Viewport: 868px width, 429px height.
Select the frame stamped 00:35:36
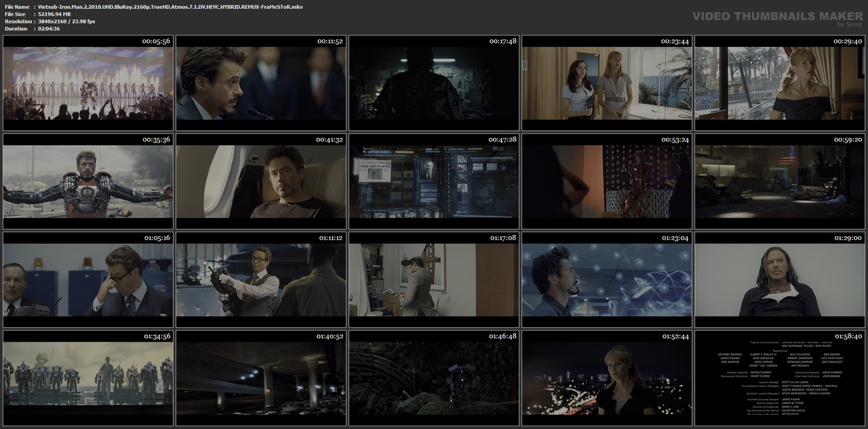[x=88, y=181]
